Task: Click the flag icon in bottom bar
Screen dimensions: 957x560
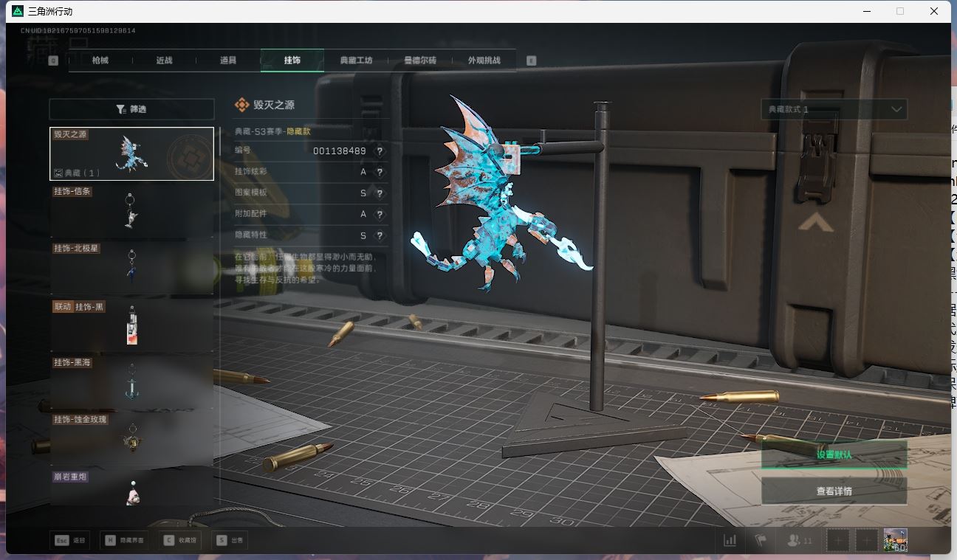Action: pyautogui.click(x=761, y=540)
